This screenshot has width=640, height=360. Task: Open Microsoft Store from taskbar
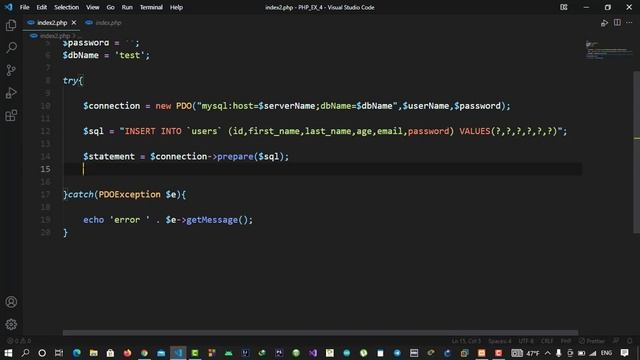(x=110, y=353)
